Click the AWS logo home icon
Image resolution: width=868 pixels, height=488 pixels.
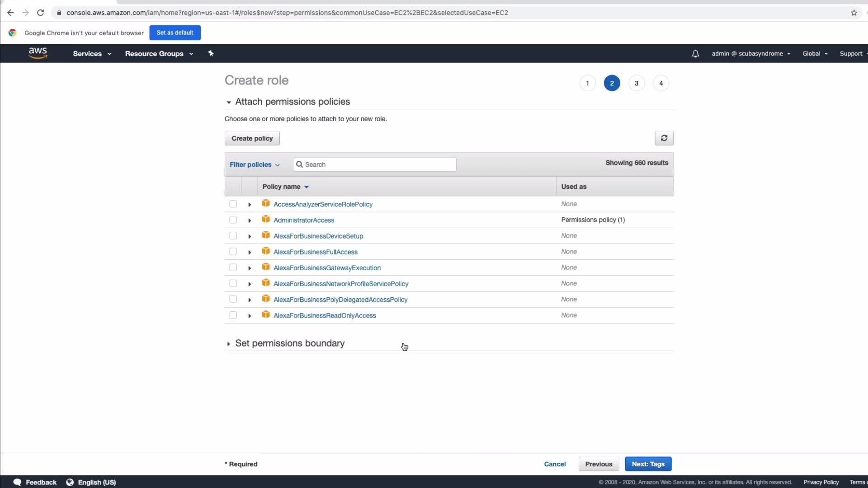tap(38, 53)
